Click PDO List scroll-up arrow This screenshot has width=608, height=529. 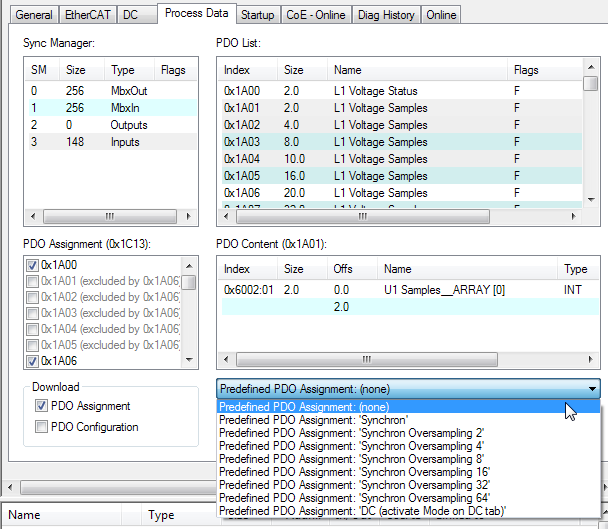pyautogui.click(x=591, y=67)
